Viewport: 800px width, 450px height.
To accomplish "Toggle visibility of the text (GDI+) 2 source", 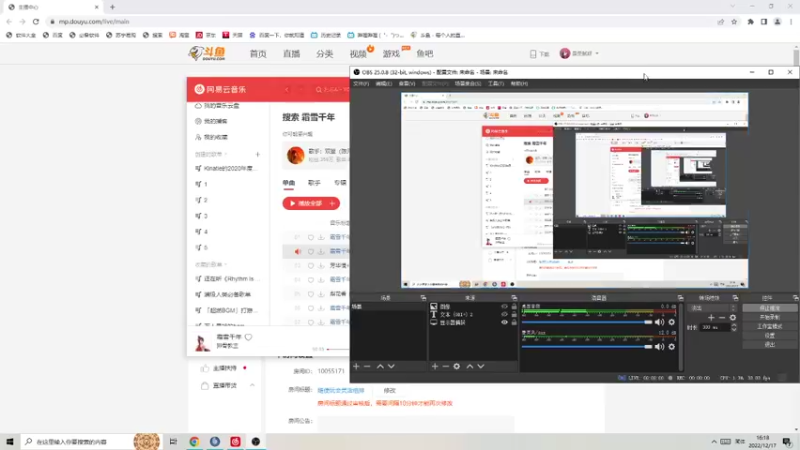I will pyautogui.click(x=504, y=314).
